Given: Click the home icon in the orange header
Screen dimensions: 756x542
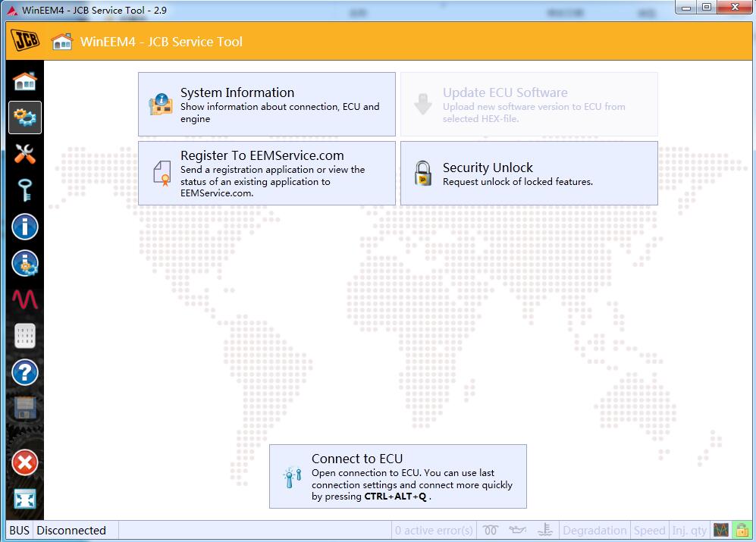Looking at the screenshot, I should point(62,42).
